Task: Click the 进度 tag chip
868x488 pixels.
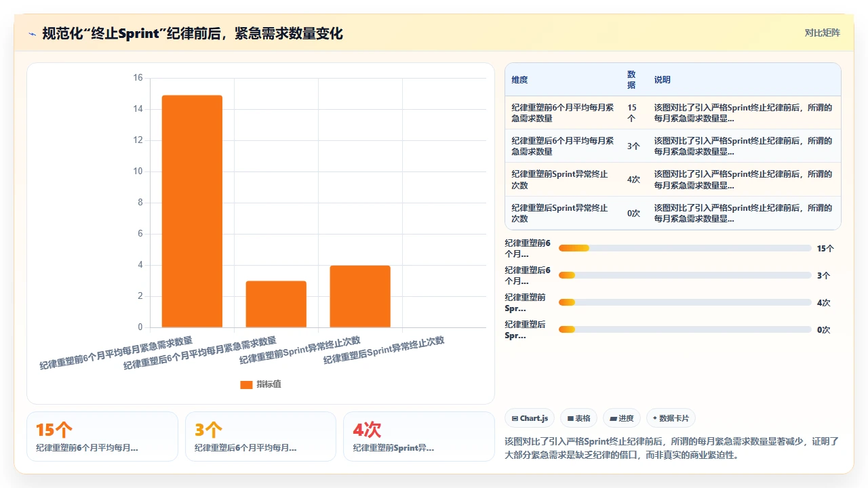Action: 622,418
